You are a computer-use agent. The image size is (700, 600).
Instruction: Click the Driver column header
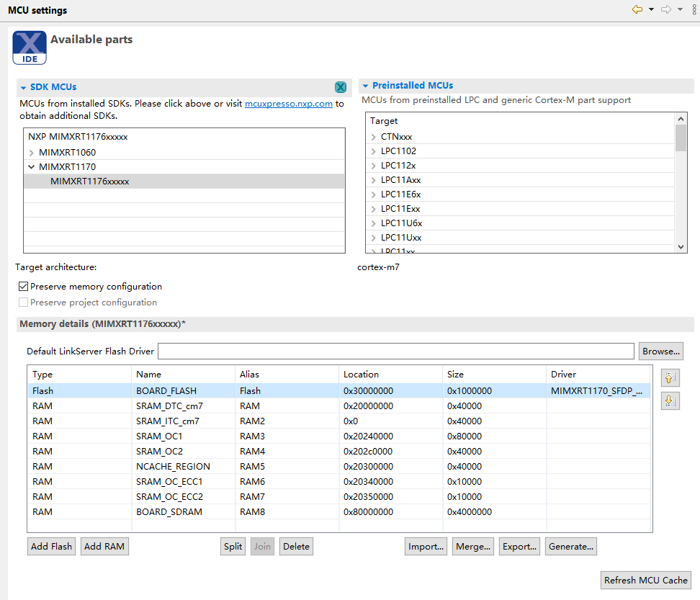(598, 375)
